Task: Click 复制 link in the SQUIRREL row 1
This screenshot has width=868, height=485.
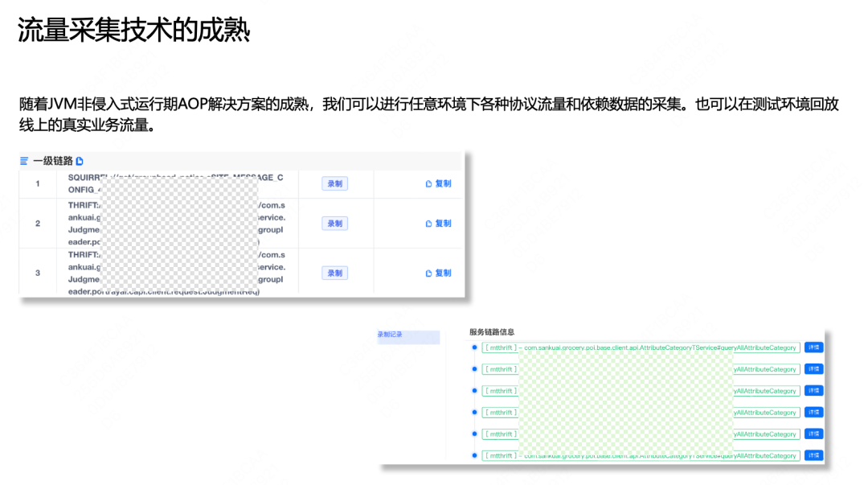Action: pyautogui.click(x=439, y=183)
